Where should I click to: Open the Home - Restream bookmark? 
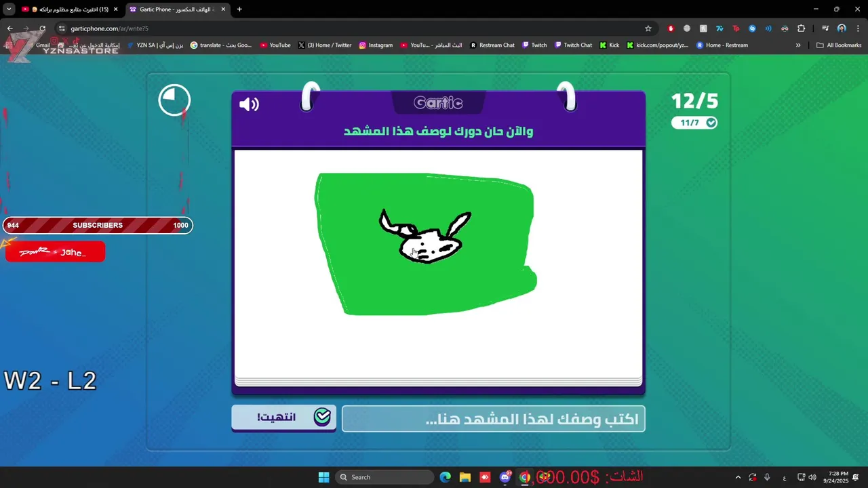point(722,45)
